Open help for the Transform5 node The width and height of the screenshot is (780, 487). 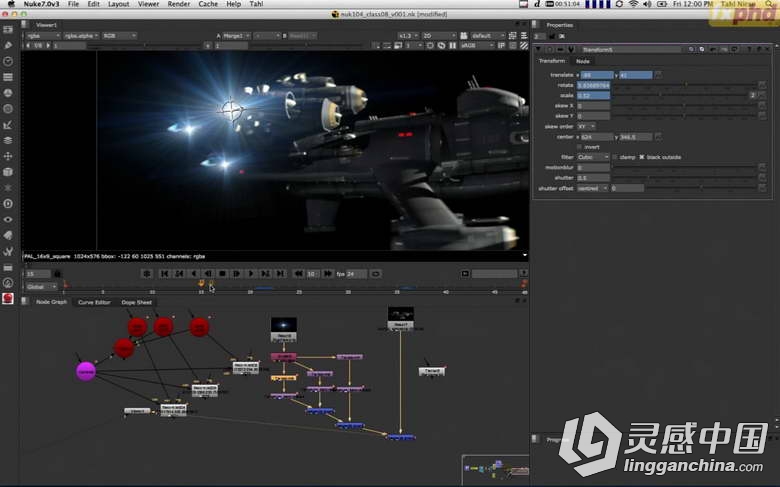749,50
